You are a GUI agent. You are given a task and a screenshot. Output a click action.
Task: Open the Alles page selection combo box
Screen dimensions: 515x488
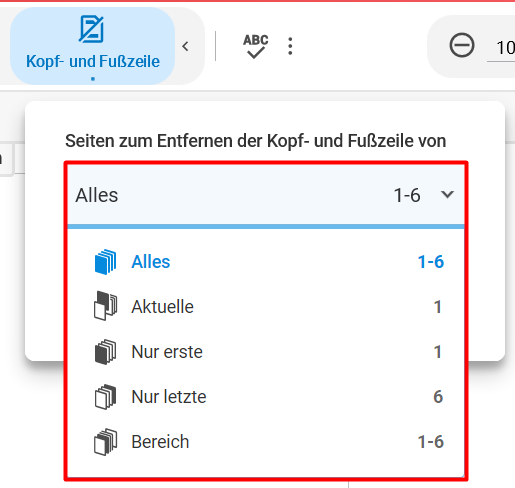pyautogui.click(x=266, y=196)
